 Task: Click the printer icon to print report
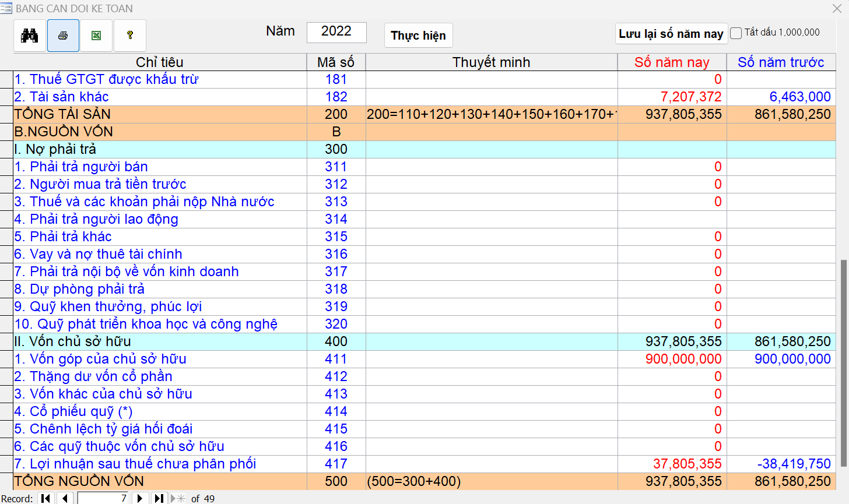[63, 36]
